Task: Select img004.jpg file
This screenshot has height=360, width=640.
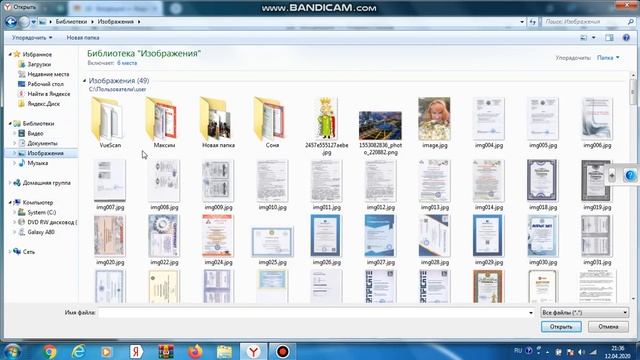Action: (x=489, y=122)
